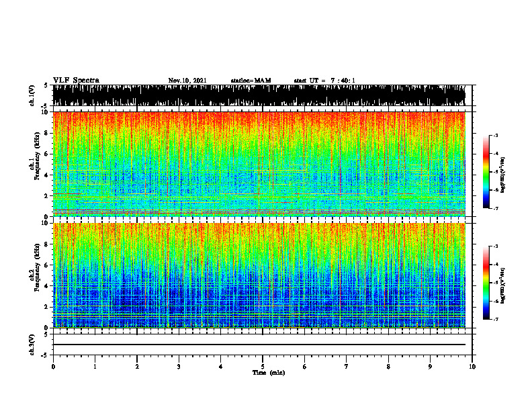Click the -3 label on ch.2 color scale
Viewport: 532px width, 411px height.
[496, 246]
